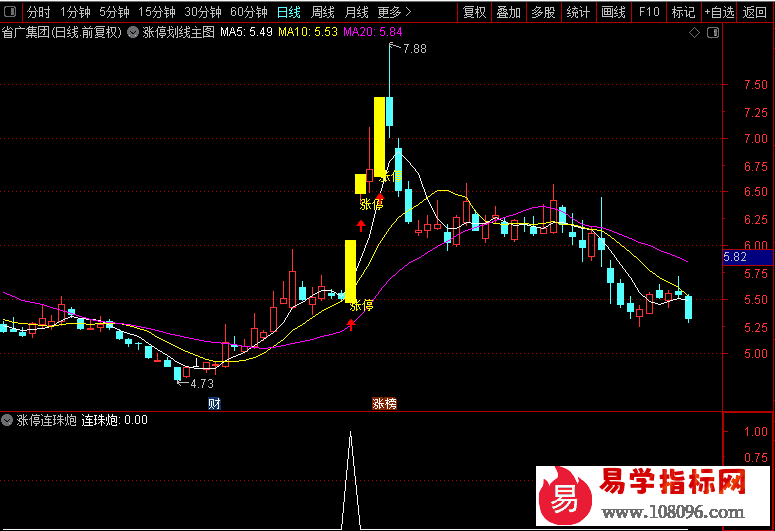This screenshot has height=531, width=775.
Task: Toggle the sidebar panel icon at top-left
Action: (x=10, y=11)
